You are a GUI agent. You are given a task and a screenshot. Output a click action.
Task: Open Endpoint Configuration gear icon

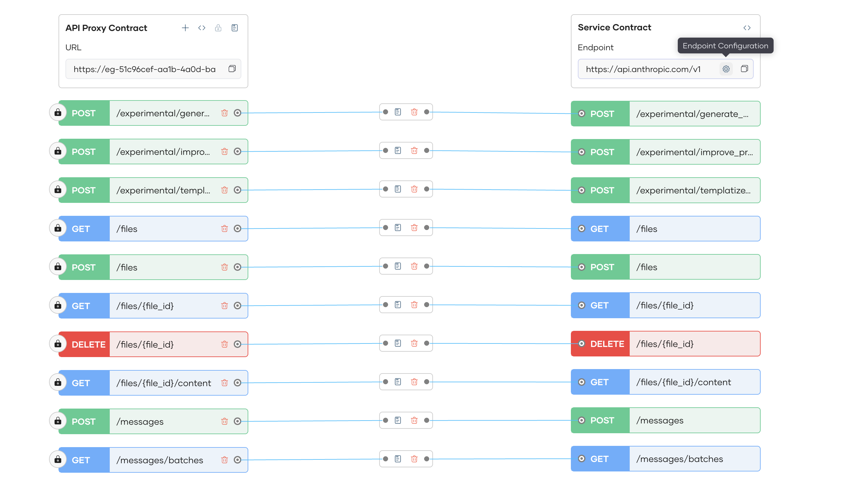[726, 69]
